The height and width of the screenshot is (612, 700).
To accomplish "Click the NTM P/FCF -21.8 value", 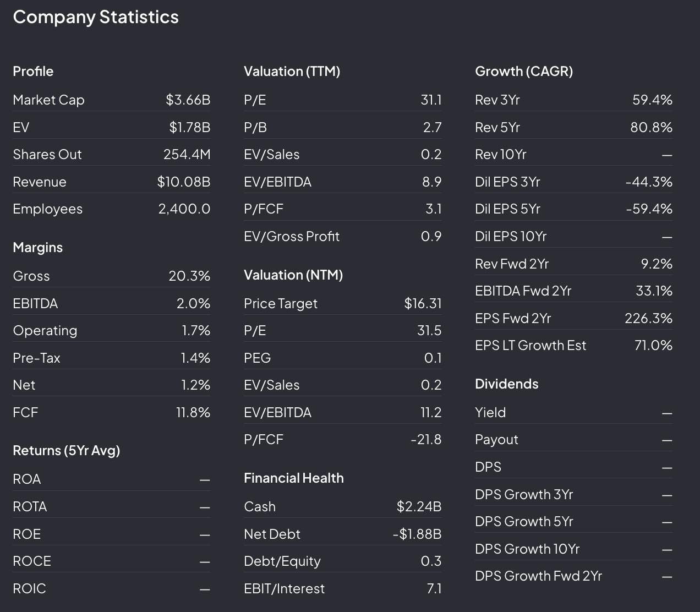I will point(426,440).
